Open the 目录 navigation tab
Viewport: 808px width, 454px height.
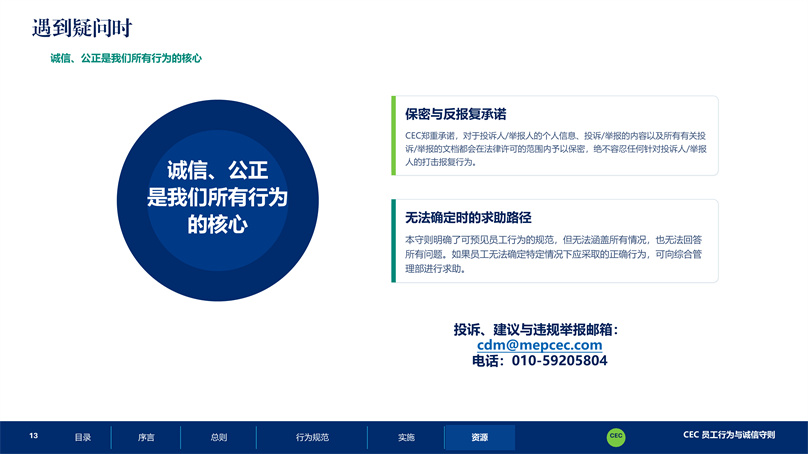coord(82,437)
